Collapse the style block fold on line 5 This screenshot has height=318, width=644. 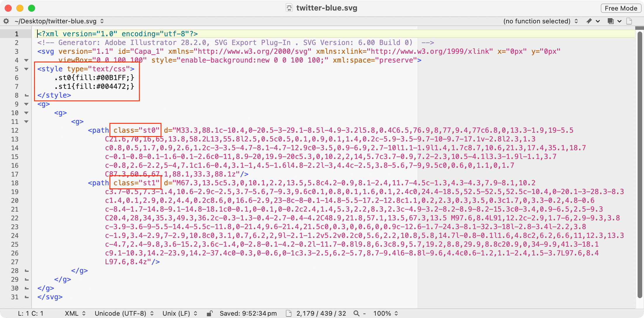26,69
